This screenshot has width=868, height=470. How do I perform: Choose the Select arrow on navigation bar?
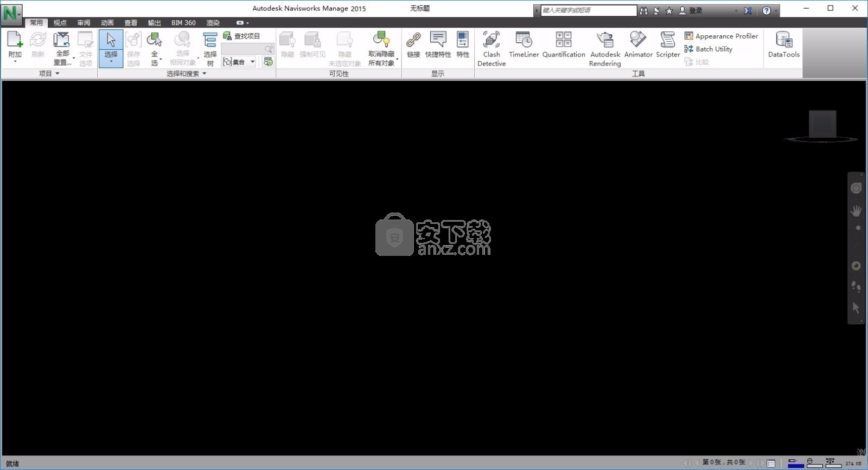pos(856,308)
